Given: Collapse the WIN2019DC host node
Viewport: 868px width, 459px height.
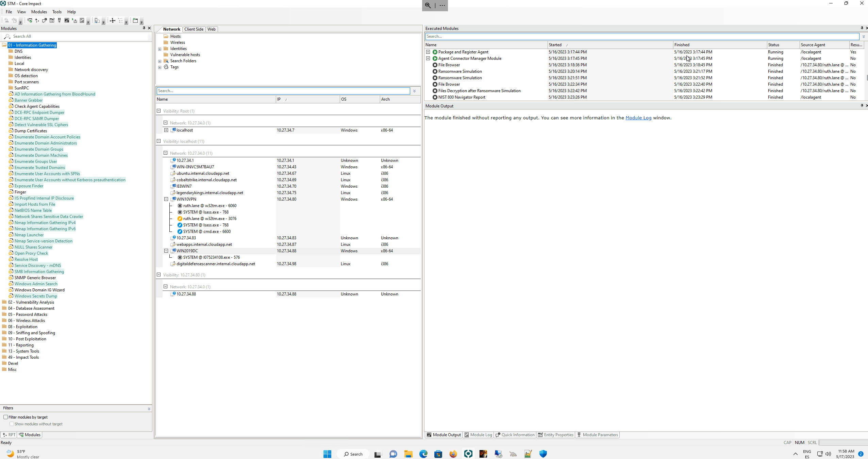Looking at the screenshot, I should click(166, 251).
